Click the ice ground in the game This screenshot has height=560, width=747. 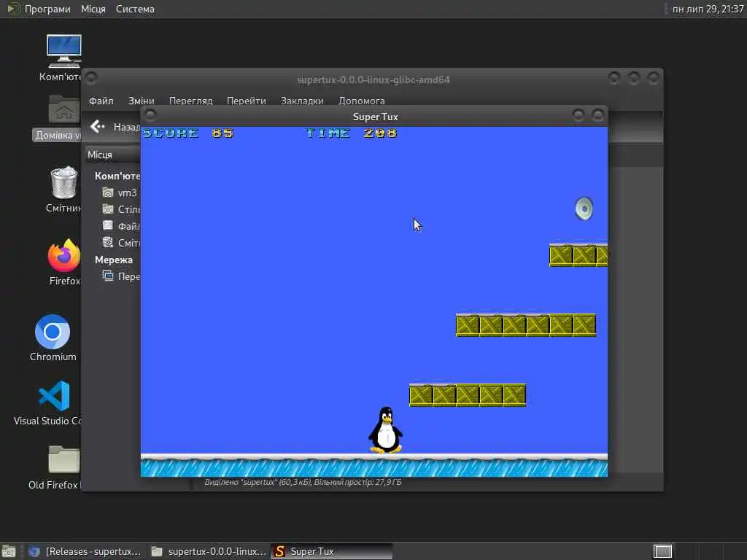pos(374,465)
